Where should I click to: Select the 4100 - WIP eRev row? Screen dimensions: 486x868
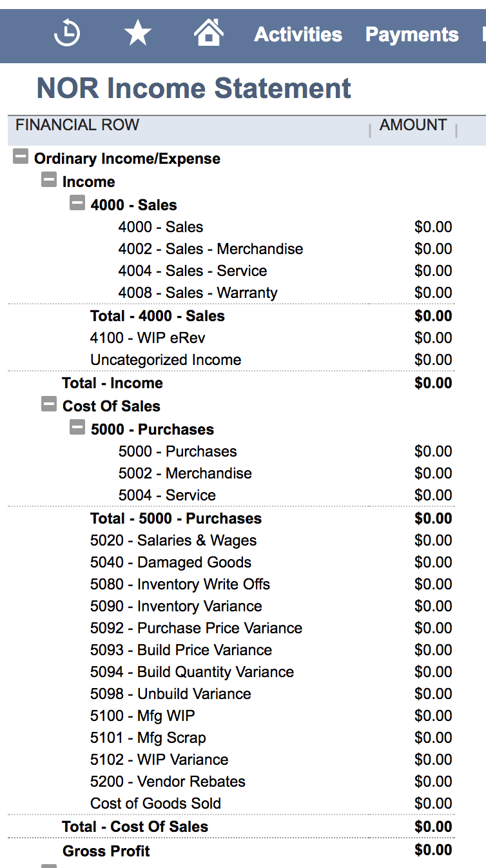pos(231,338)
